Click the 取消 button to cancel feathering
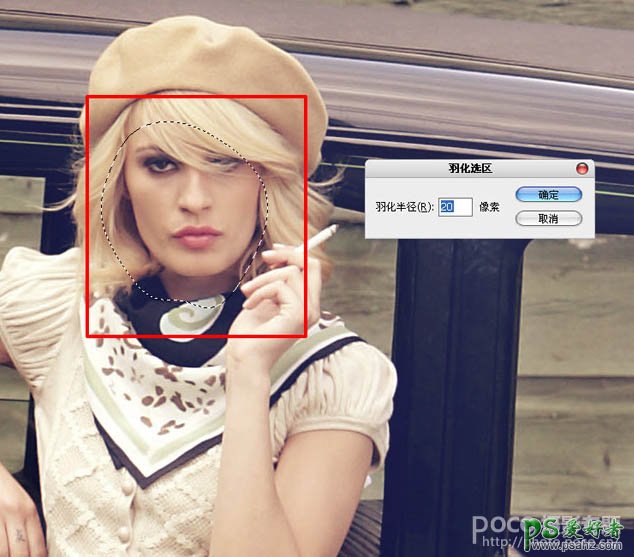 tap(549, 219)
